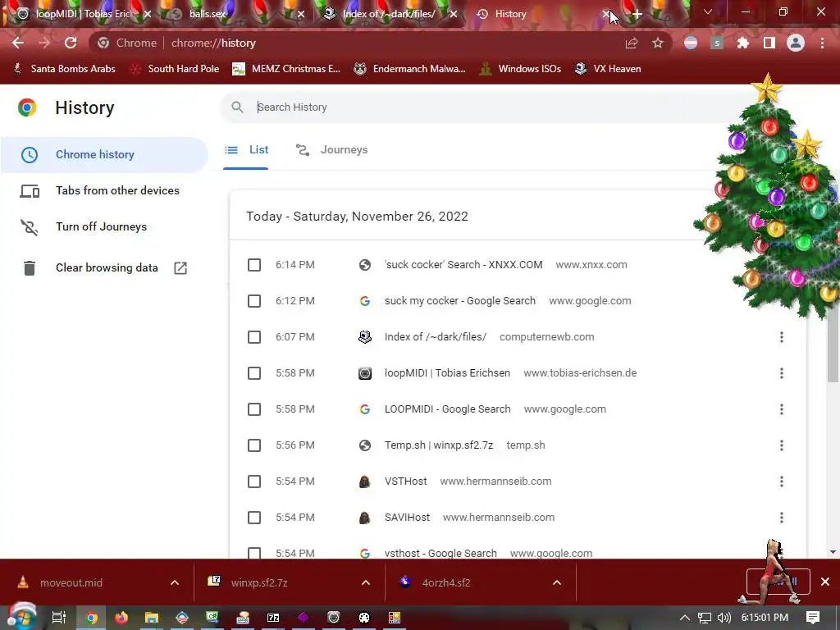Click the file icon for 4orzh4.sf2
This screenshot has height=630, width=840.
(405, 582)
